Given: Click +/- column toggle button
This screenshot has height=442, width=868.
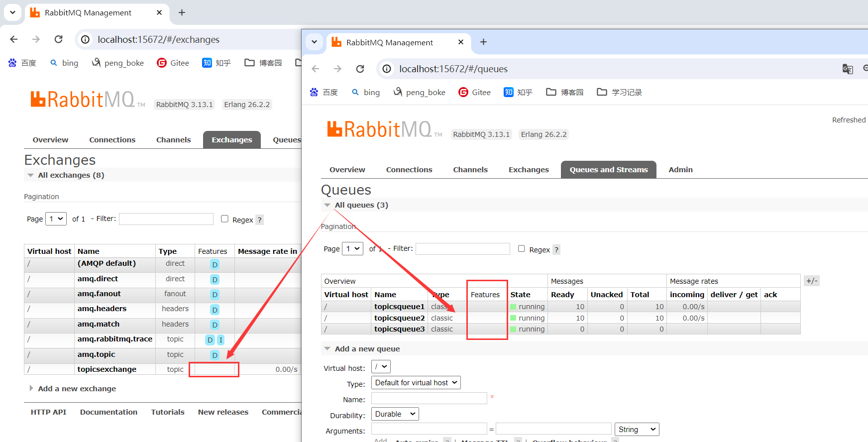Looking at the screenshot, I should 812,281.
